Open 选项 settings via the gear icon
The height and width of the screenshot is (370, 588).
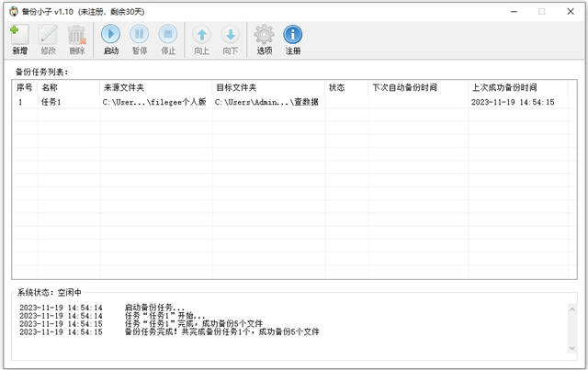(x=265, y=37)
